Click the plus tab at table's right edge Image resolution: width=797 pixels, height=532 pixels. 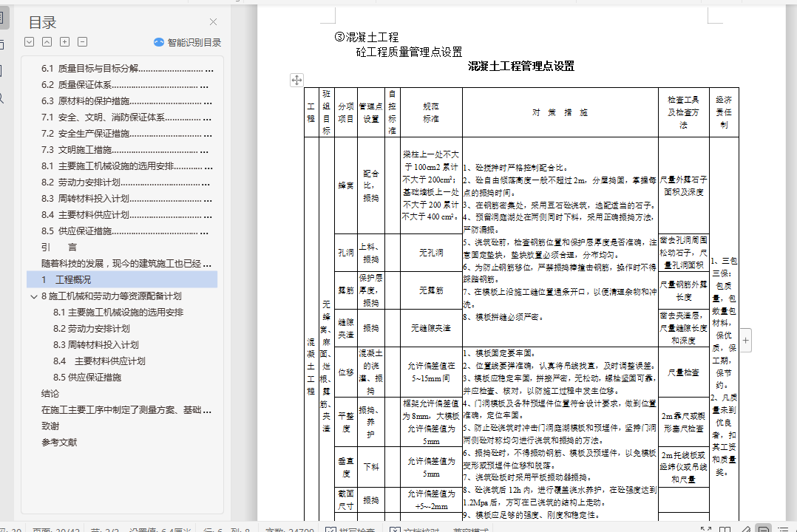746,341
